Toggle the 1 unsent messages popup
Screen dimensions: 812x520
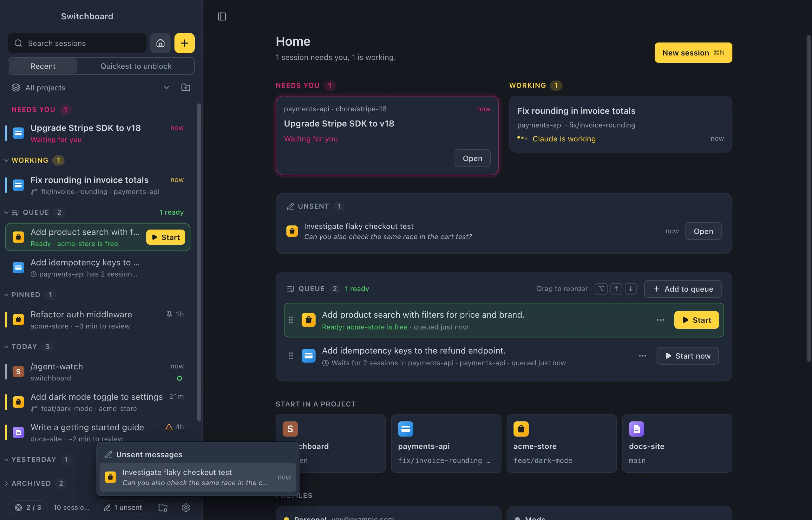click(x=123, y=508)
